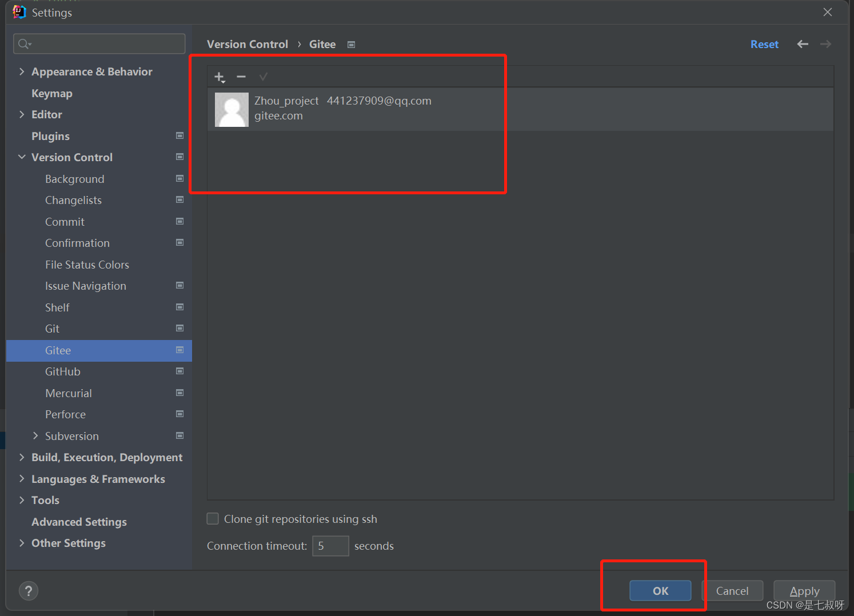The height and width of the screenshot is (616, 854).
Task: Click the project-level icon beside Gitee breadcrumb
Action: [x=352, y=45]
